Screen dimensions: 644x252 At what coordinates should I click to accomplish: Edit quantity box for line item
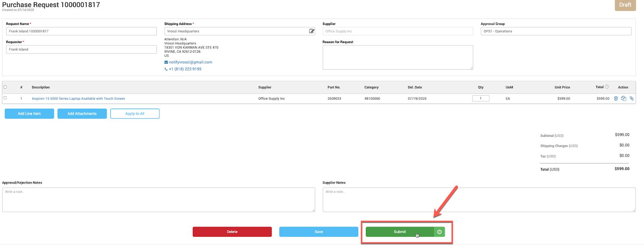[x=481, y=98]
